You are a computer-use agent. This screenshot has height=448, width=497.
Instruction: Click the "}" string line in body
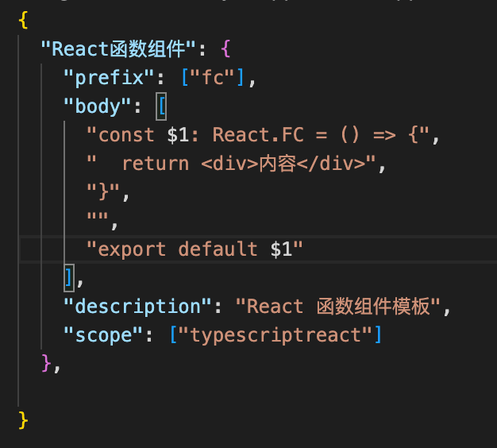[108, 191]
